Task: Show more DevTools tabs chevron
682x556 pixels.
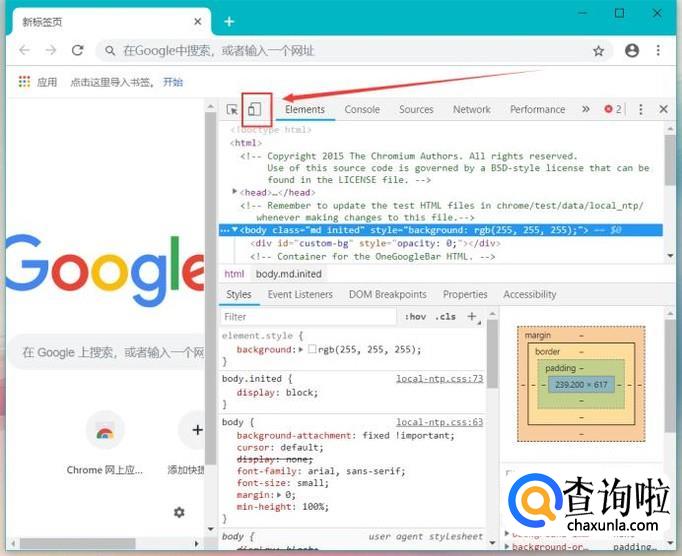Action: 586,109
